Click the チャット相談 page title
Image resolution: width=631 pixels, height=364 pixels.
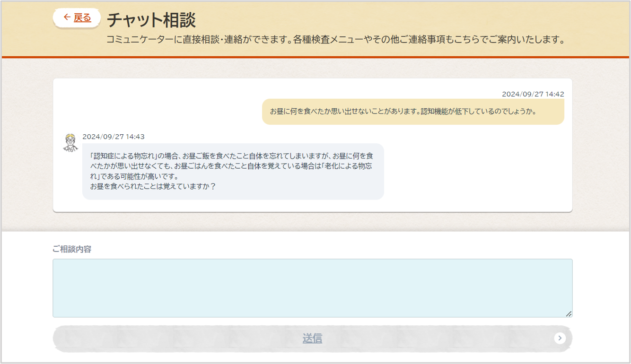click(x=151, y=20)
